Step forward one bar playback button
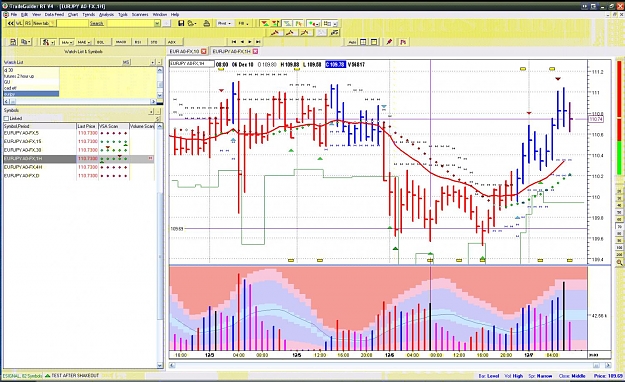This screenshot has height=382, width=625. point(250,42)
